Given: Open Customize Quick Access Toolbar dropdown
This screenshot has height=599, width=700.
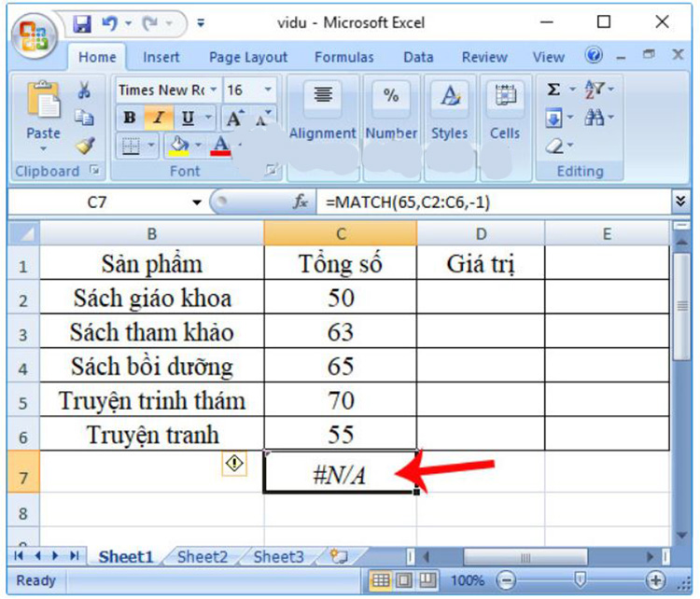Looking at the screenshot, I should pyautogui.click(x=201, y=22).
